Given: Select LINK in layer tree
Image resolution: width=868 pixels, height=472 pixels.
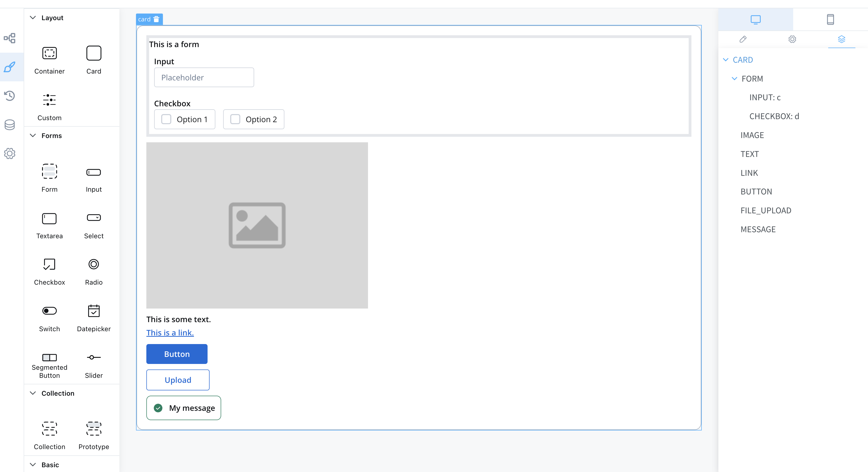Looking at the screenshot, I should [749, 173].
